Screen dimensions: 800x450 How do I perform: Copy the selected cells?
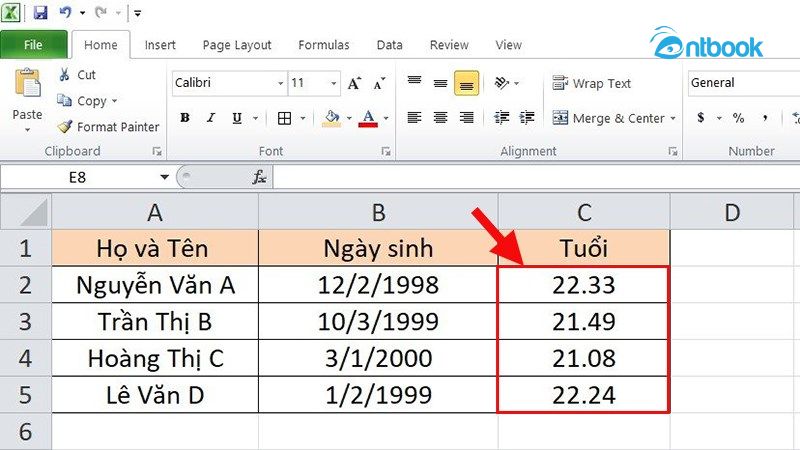[x=82, y=101]
